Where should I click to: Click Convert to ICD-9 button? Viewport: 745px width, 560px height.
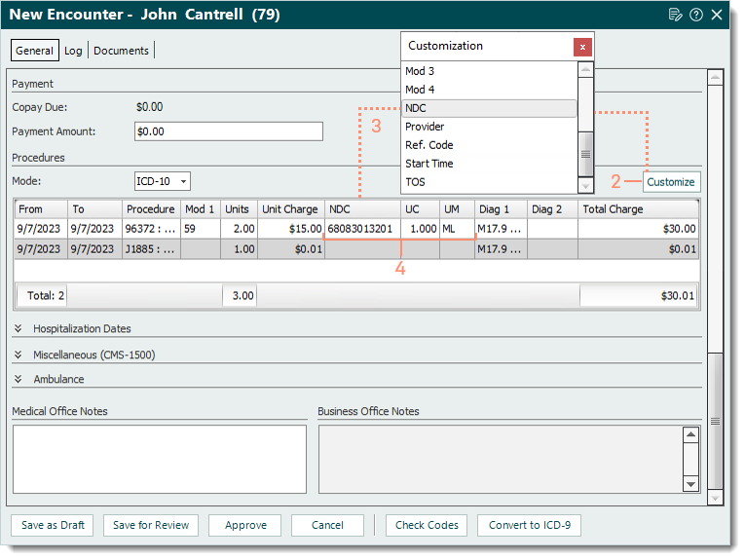pyautogui.click(x=530, y=525)
